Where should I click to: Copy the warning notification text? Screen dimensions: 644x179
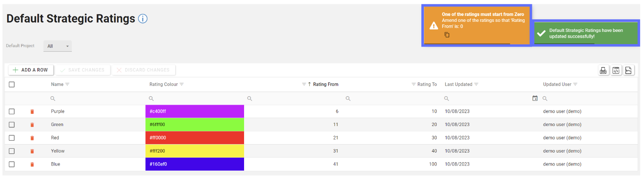pyautogui.click(x=447, y=35)
